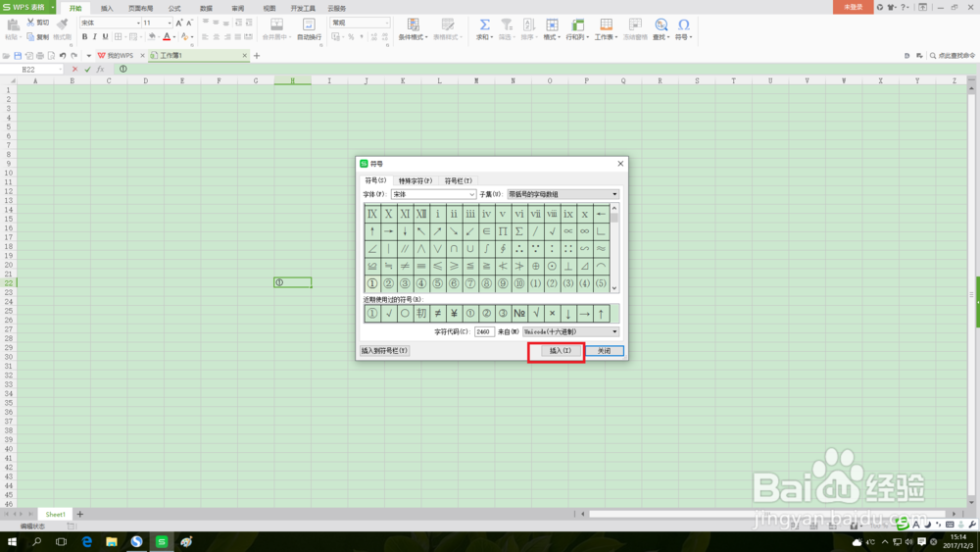
Task: Open Microsoft Edge from the taskbar
Action: 87,541
